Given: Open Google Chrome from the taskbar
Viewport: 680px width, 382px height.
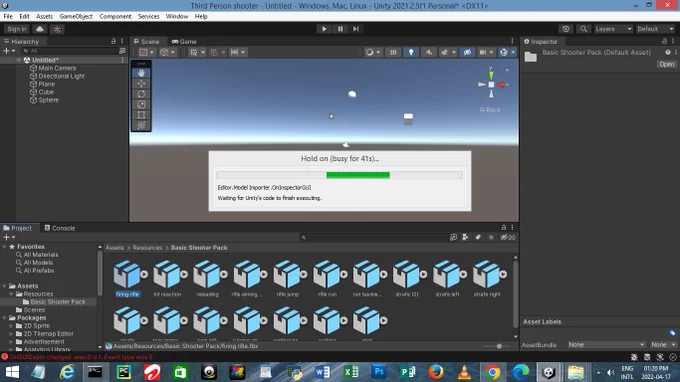Looking at the screenshot, I should click(x=492, y=372).
